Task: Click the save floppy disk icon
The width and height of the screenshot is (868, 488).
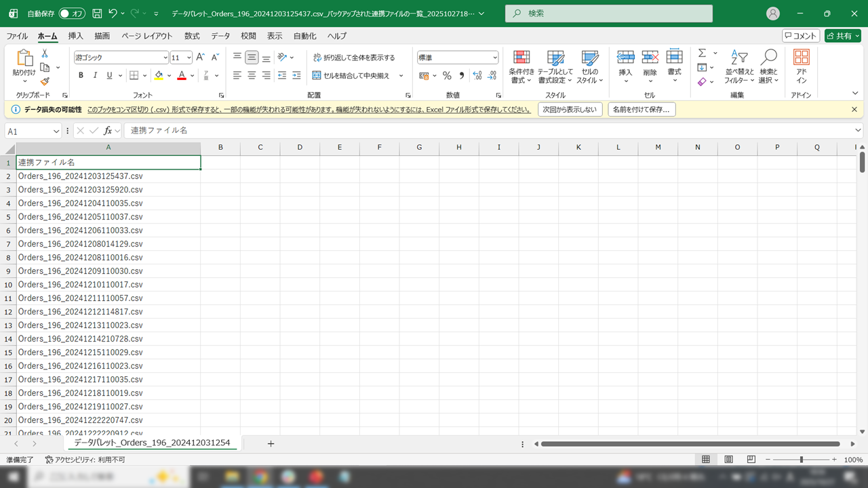Action: 97,14
